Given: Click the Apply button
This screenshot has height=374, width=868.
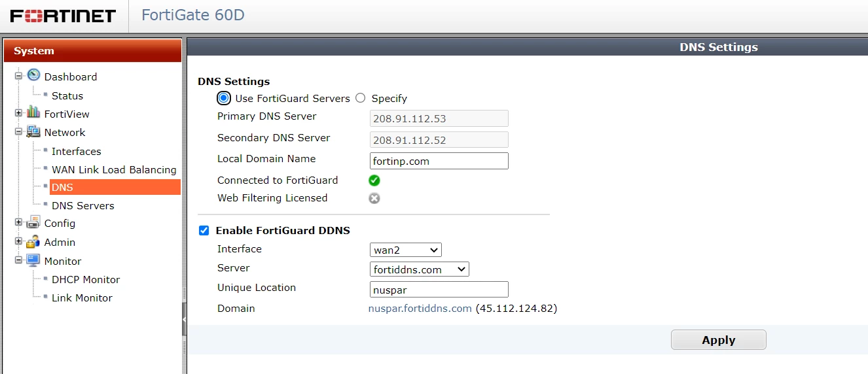Looking at the screenshot, I should (719, 340).
